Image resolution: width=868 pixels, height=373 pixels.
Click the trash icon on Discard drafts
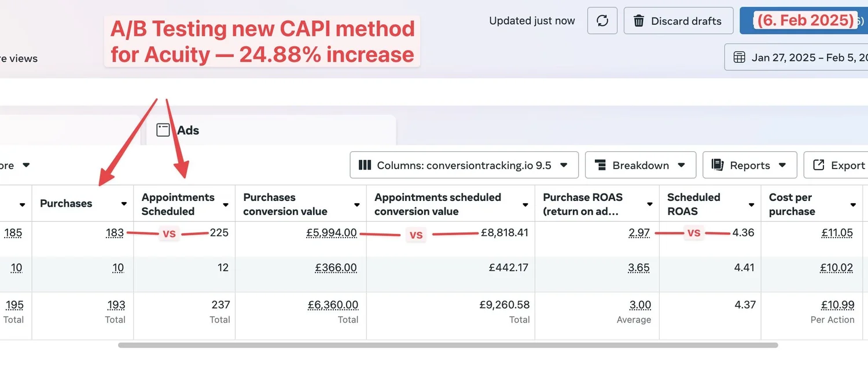639,20
